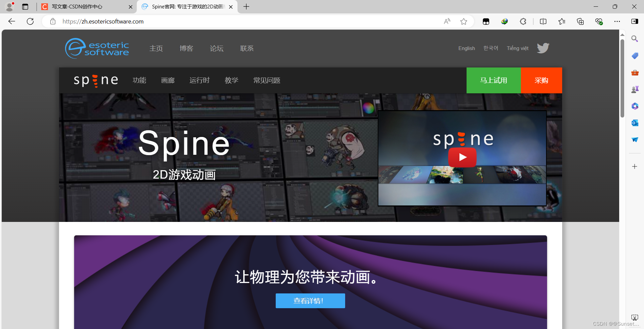Switch to the CSDN writing tab
This screenshot has width=644, height=329.
point(87,7)
